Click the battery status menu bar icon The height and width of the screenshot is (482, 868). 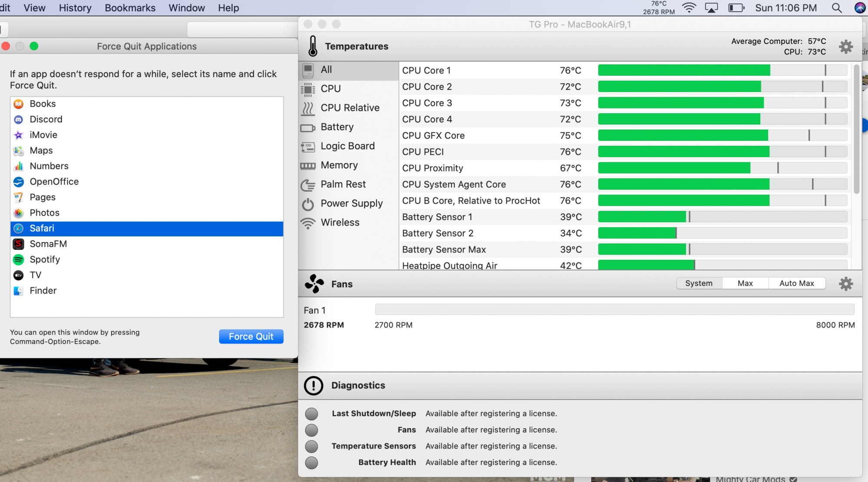click(736, 8)
